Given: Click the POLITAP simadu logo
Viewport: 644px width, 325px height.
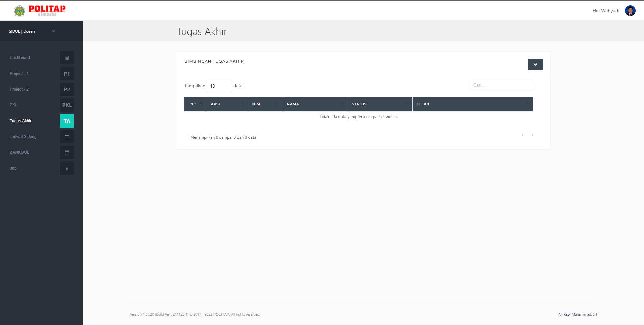Looking at the screenshot, I should pyautogui.click(x=40, y=11).
